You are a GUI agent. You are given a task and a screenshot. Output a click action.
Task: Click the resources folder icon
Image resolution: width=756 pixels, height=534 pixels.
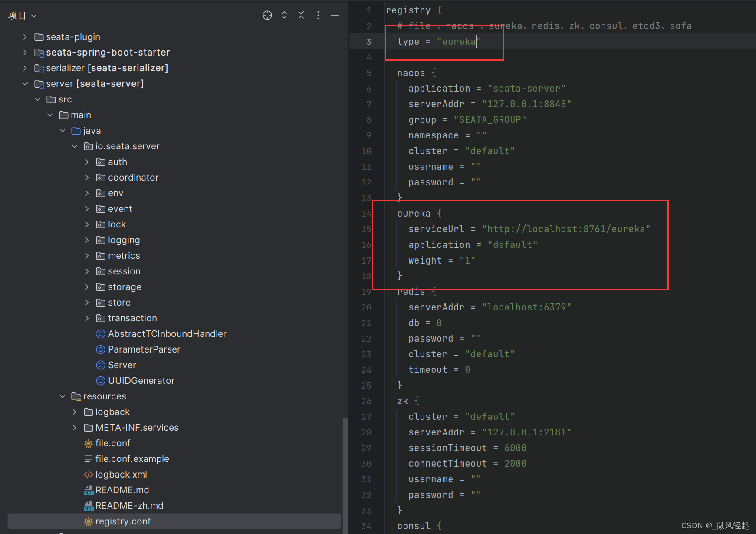pyautogui.click(x=76, y=396)
